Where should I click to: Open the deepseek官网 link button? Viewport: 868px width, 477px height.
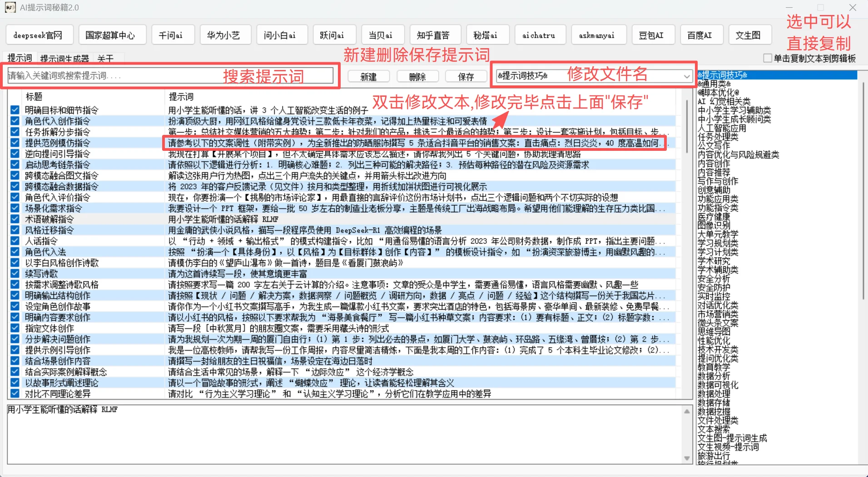(38, 35)
